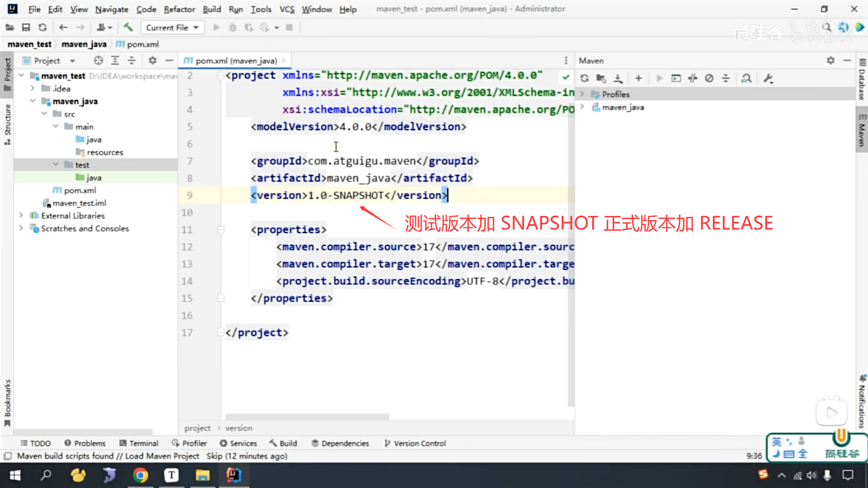The image size is (868, 488).
Task: Expand the Profiles node in Maven panel
Action: 582,94
